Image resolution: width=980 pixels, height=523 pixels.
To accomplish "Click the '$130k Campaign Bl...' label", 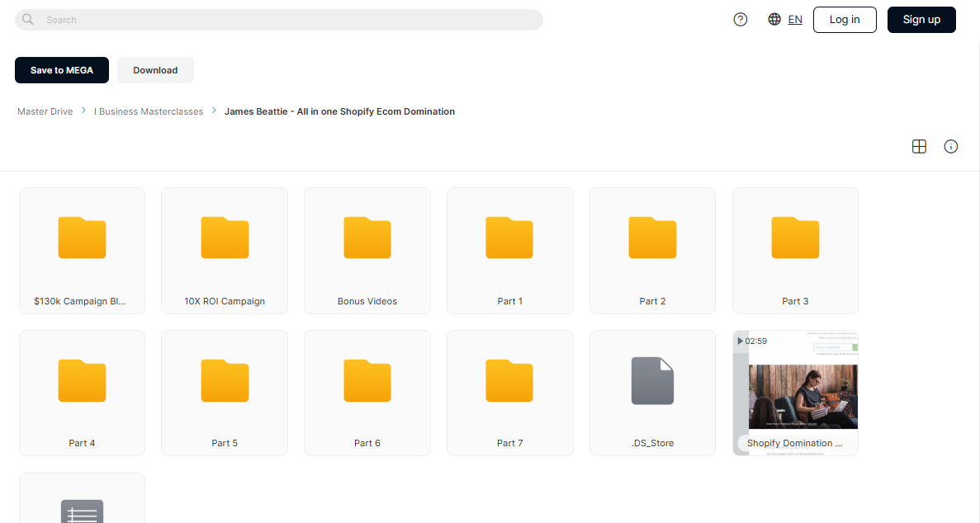I will (80, 301).
